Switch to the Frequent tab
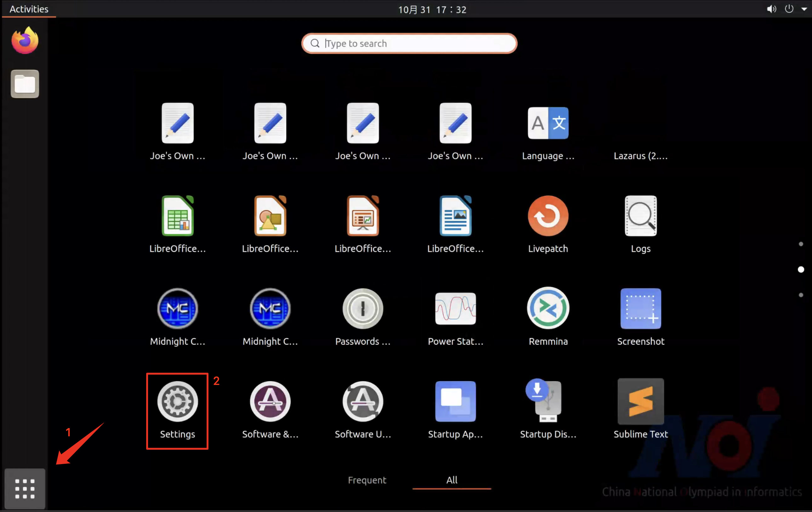 pyautogui.click(x=367, y=480)
